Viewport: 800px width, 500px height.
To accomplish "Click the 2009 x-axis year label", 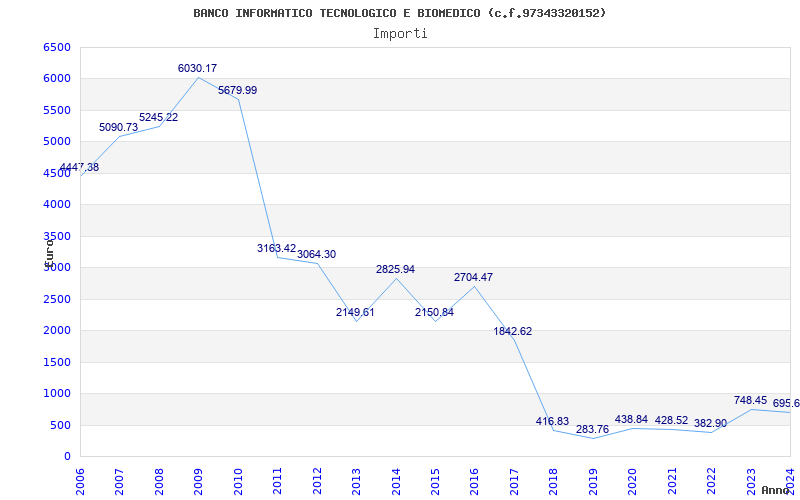I will 198,481.
